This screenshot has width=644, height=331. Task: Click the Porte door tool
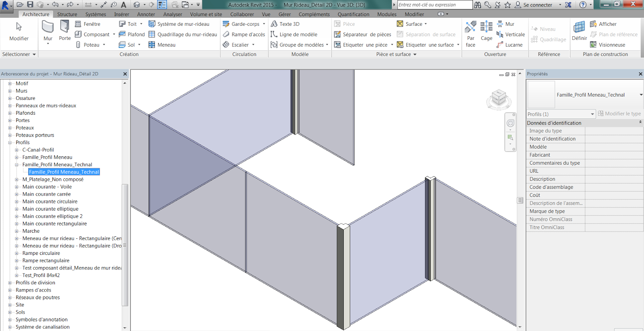(x=64, y=30)
